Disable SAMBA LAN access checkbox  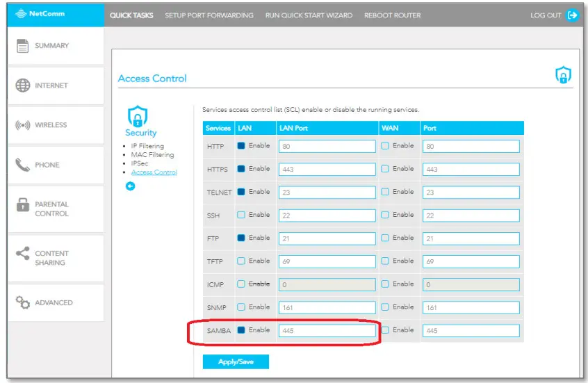pyautogui.click(x=241, y=330)
